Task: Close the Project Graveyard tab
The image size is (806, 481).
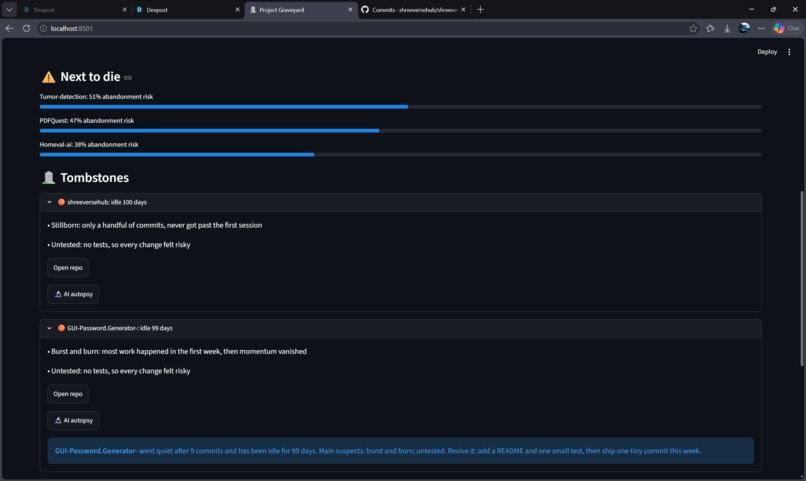Action: (350, 9)
